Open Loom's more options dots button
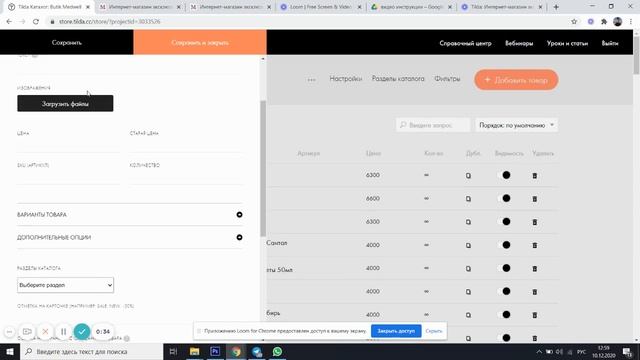Screen dimensions: 640x360 coord(9,331)
